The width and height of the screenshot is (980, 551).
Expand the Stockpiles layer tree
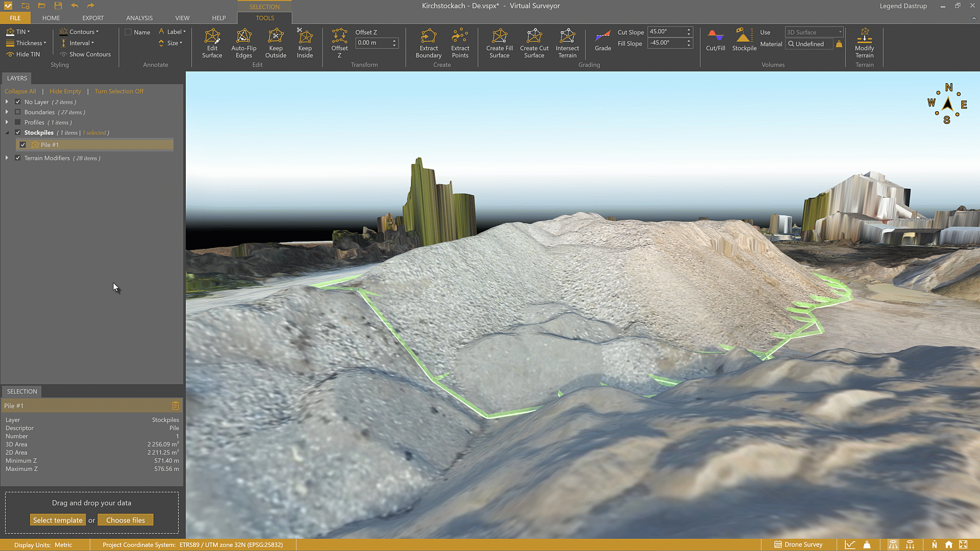click(x=7, y=132)
